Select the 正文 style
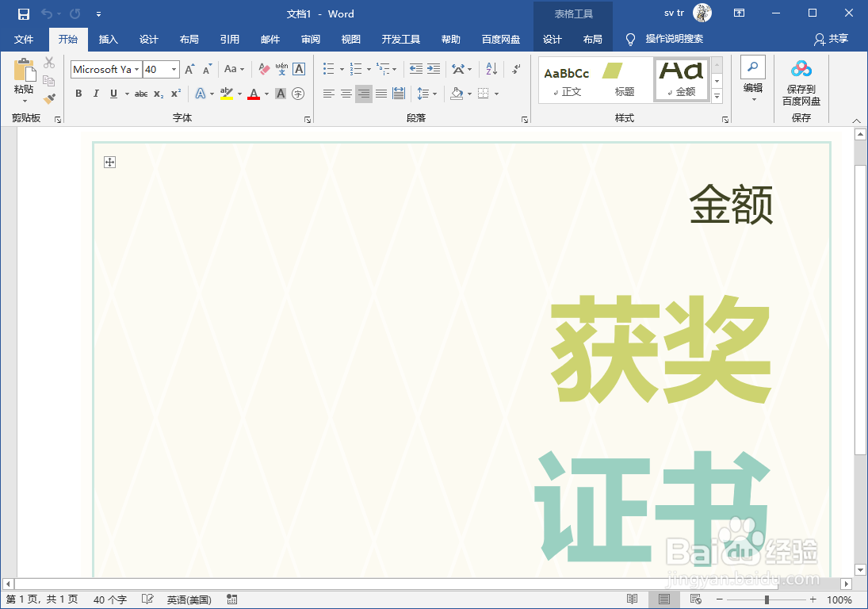 click(x=567, y=80)
